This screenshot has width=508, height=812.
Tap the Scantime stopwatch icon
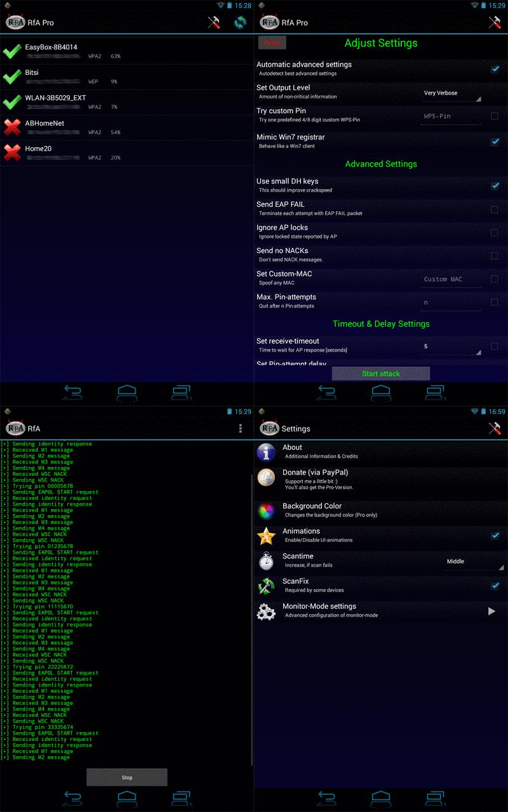point(266,561)
